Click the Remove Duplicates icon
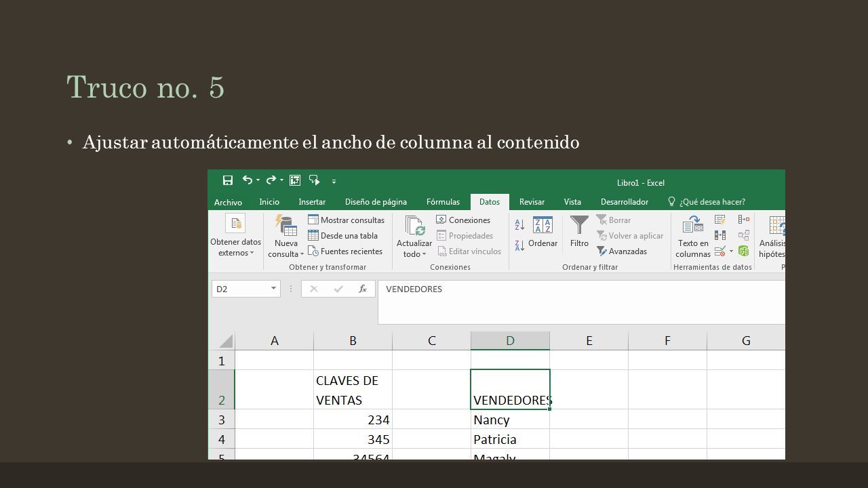Screen dimensions: 868x488 [720, 235]
